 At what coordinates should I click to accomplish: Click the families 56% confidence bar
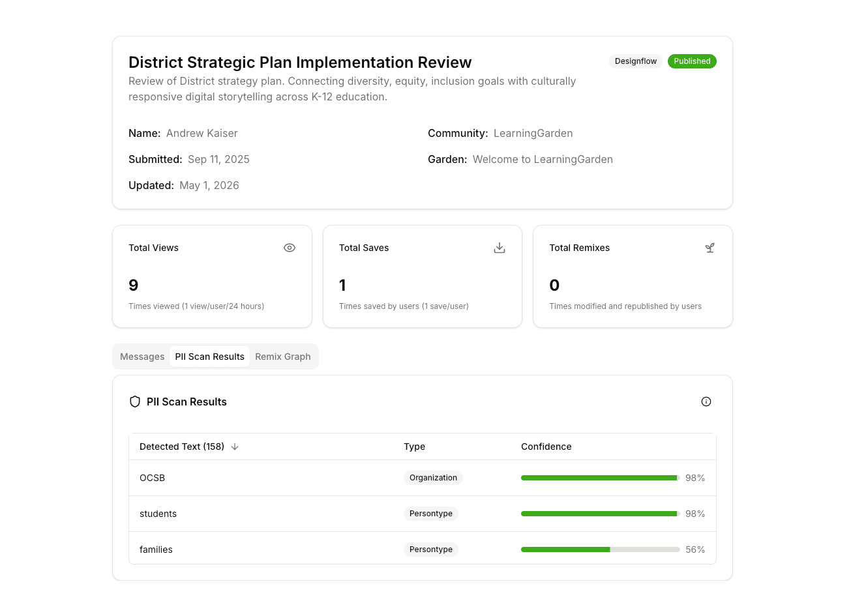tap(601, 550)
